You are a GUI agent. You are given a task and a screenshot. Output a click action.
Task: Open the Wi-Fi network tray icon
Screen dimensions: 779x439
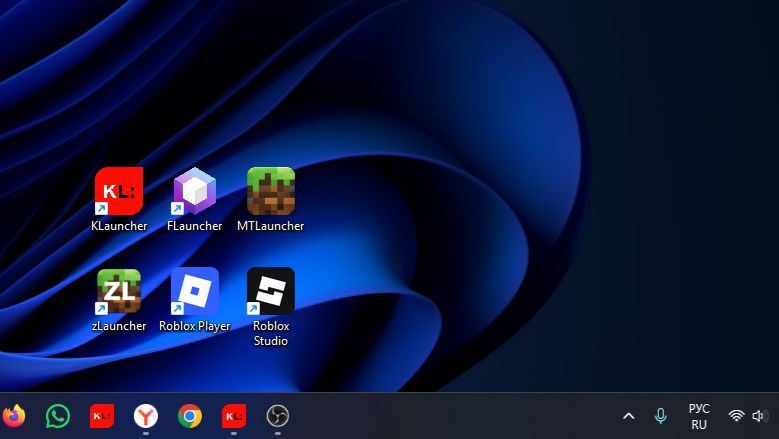tap(736, 416)
